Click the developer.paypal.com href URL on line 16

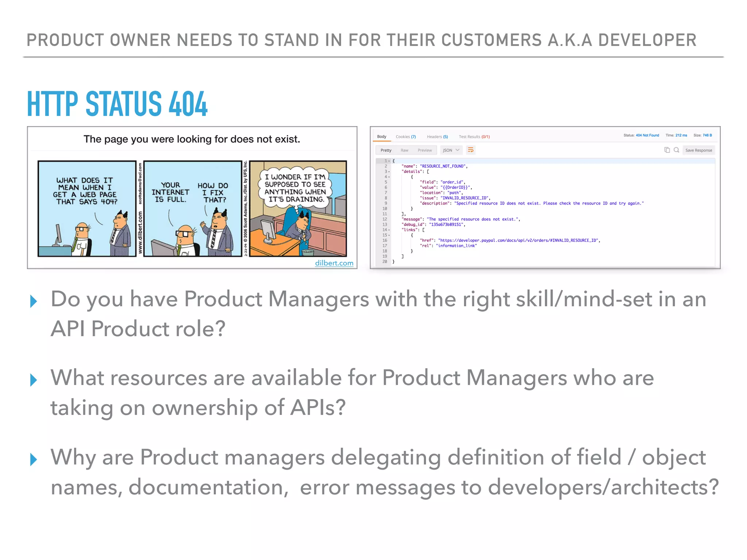[x=518, y=240]
